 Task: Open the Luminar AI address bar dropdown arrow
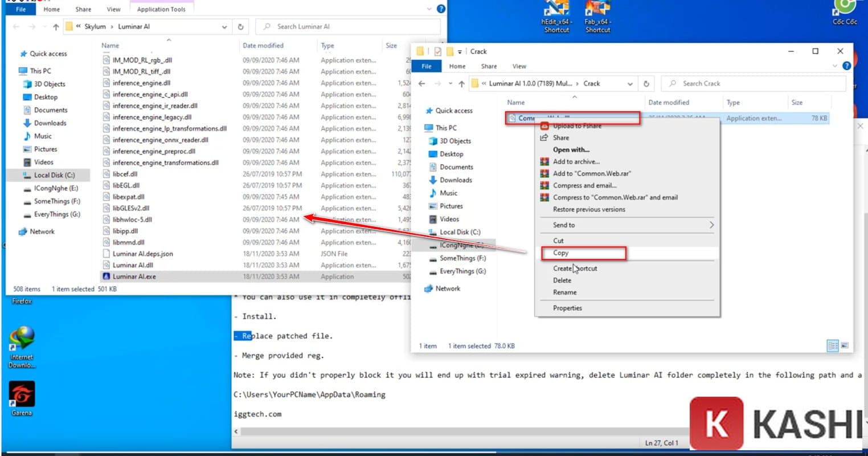[x=224, y=26]
